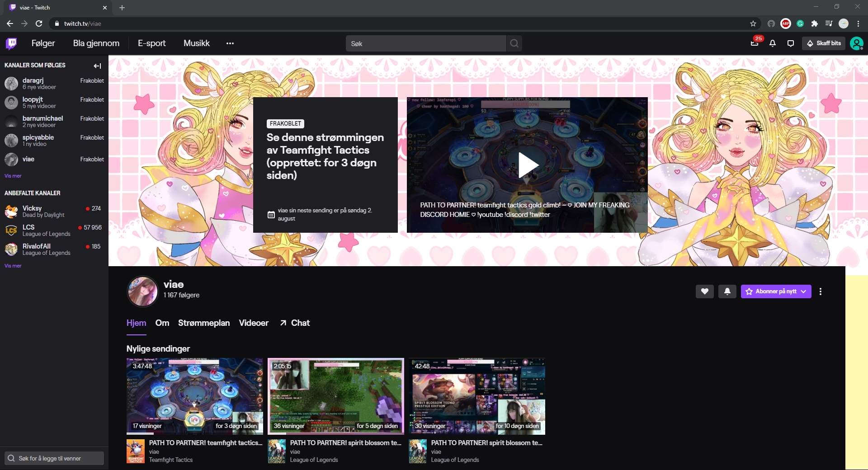This screenshot has height=470, width=868.
Task: Unfollow viae with the heart button
Action: tap(704, 291)
